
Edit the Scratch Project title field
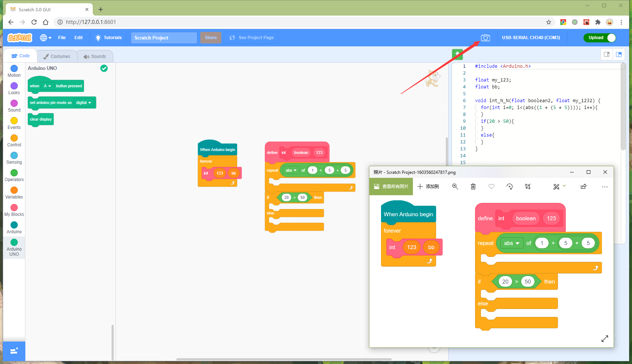coord(164,38)
